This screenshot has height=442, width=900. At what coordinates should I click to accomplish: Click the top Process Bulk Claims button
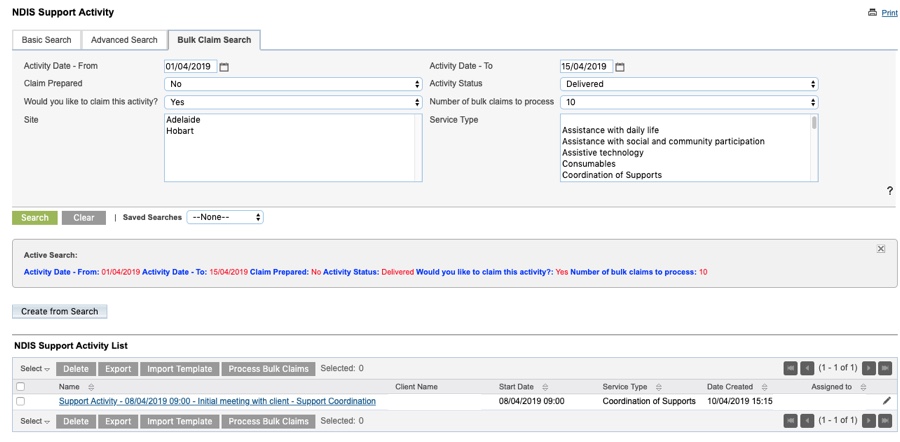point(269,369)
